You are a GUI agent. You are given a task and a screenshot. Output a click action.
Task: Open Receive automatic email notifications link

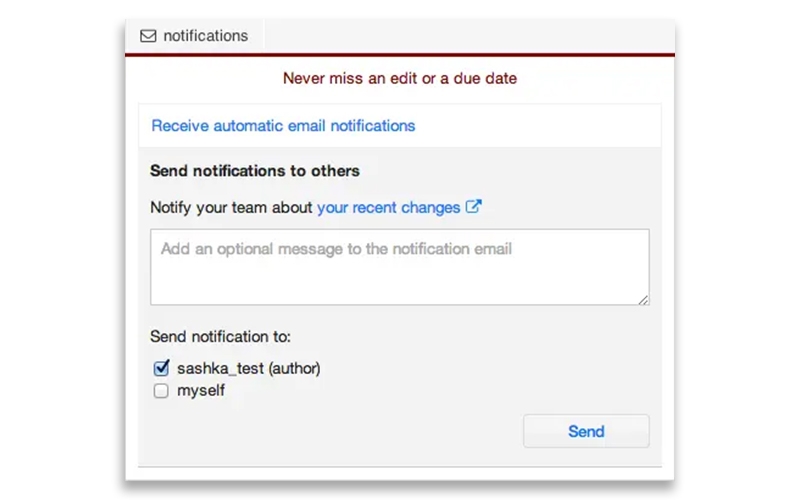click(x=283, y=126)
